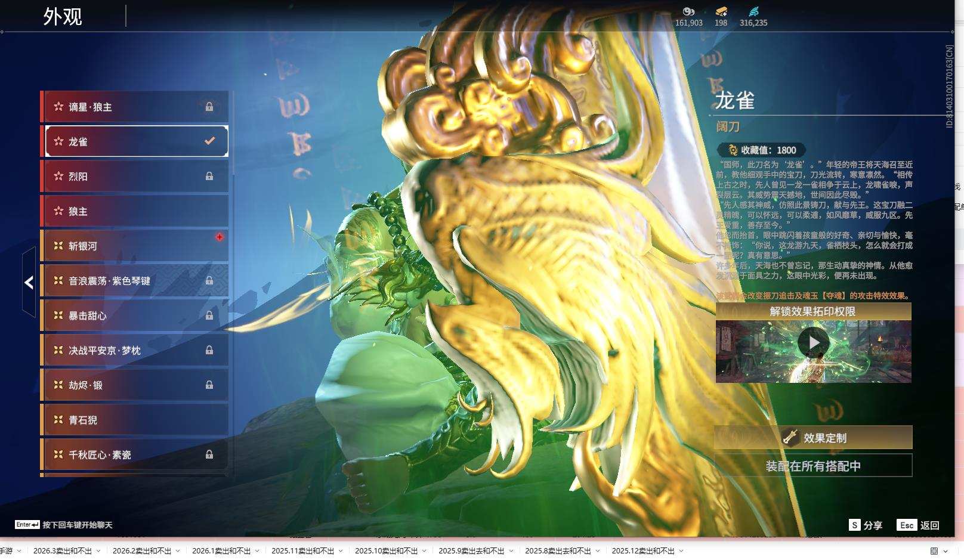
Task: Click the 外观 page title
Action: pyautogui.click(x=63, y=16)
